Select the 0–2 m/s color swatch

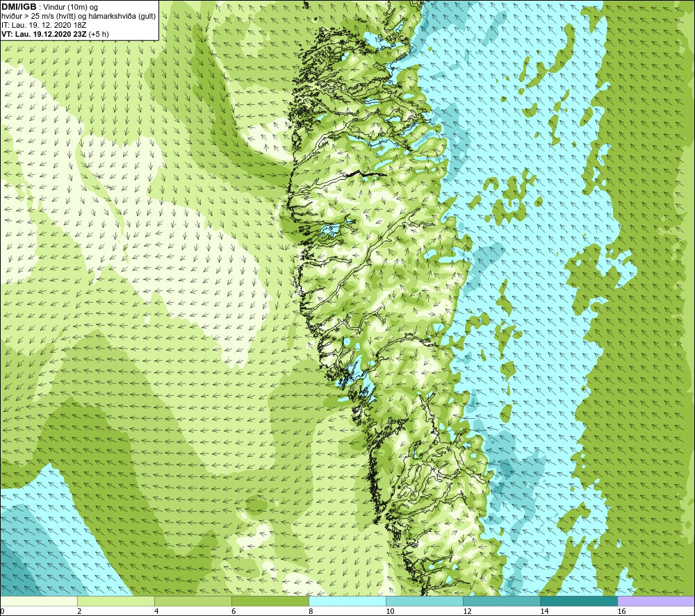point(38,601)
